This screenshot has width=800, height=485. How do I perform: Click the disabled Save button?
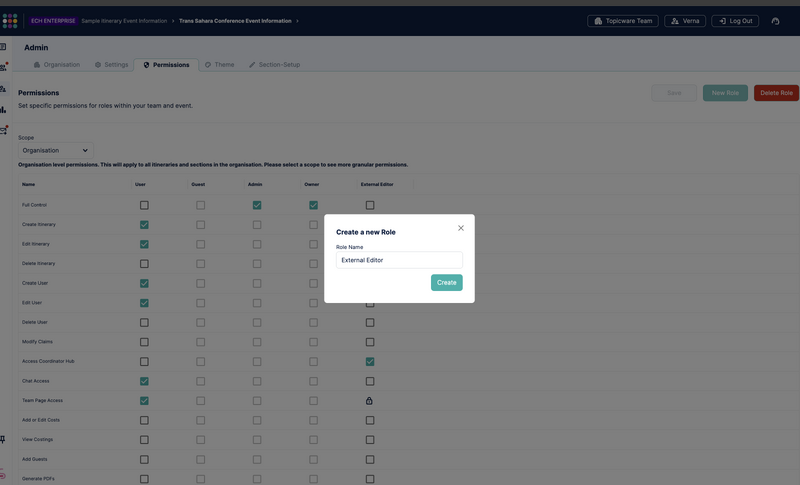click(674, 93)
